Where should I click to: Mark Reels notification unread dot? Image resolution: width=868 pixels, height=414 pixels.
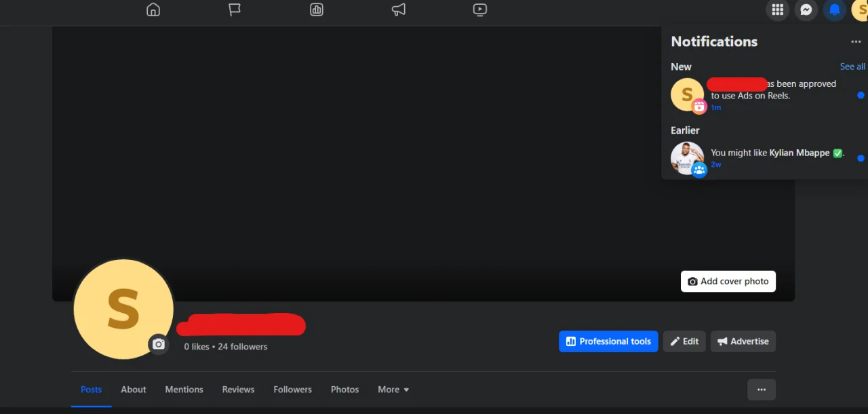pyautogui.click(x=861, y=95)
